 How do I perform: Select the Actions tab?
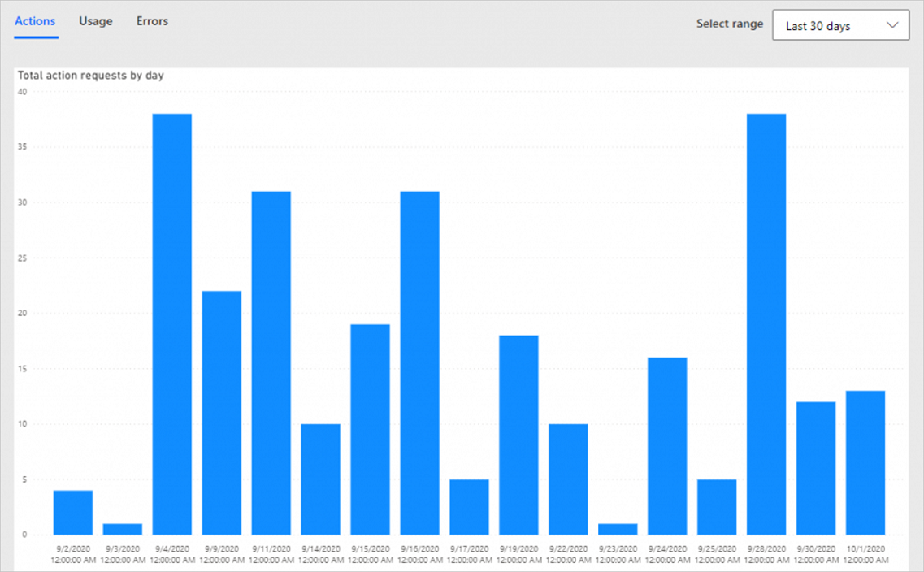point(34,21)
